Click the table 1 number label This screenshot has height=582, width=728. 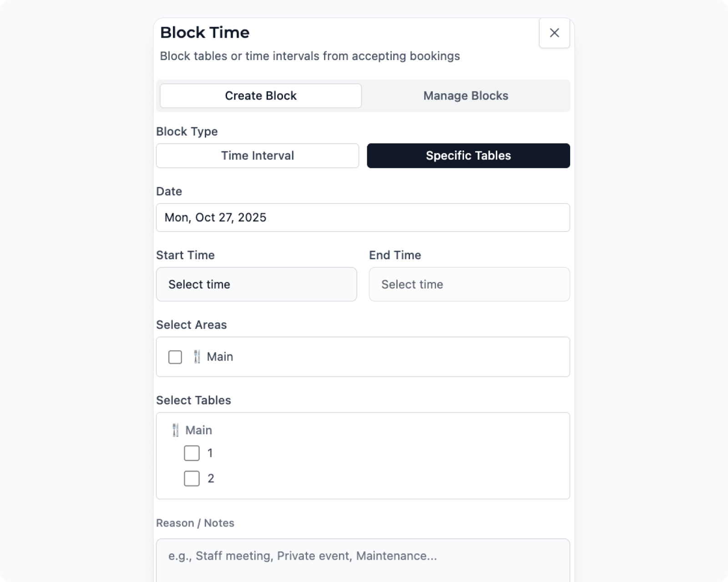tap(210, 453)
